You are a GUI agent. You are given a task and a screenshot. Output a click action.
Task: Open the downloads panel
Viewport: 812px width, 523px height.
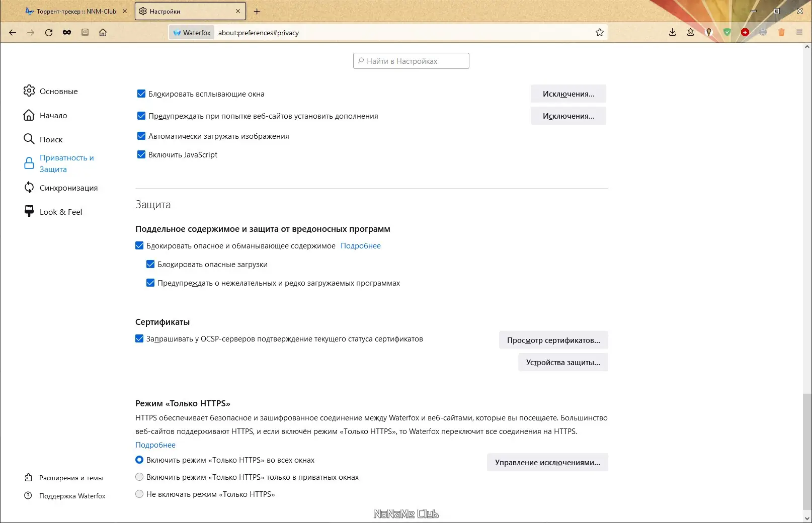[x=672, y=33]
